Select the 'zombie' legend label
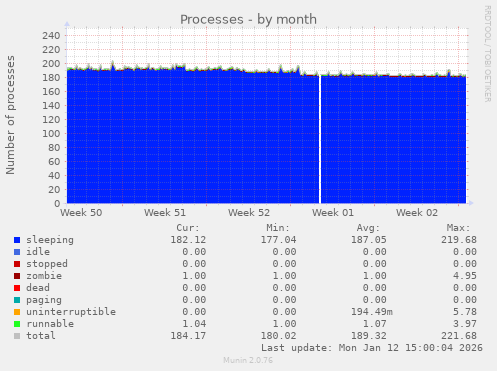497x371 pixels. (x=44, y=276)
